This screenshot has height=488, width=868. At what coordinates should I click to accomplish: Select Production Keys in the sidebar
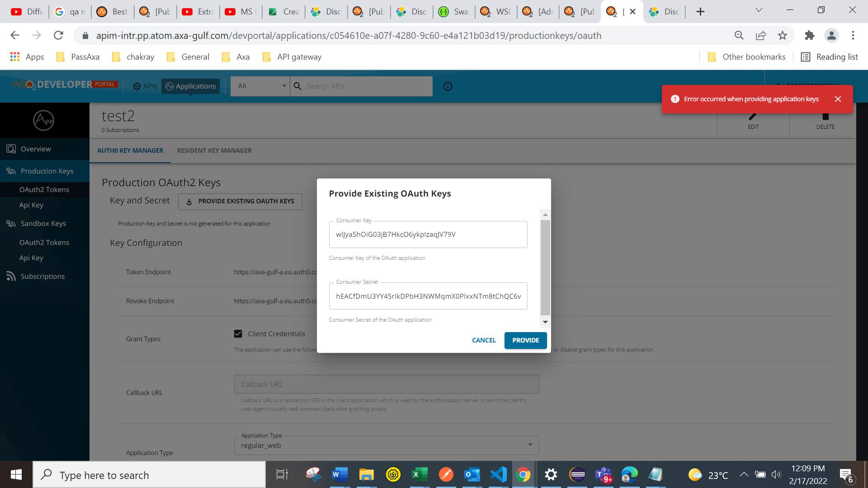(x=47, y=171)
